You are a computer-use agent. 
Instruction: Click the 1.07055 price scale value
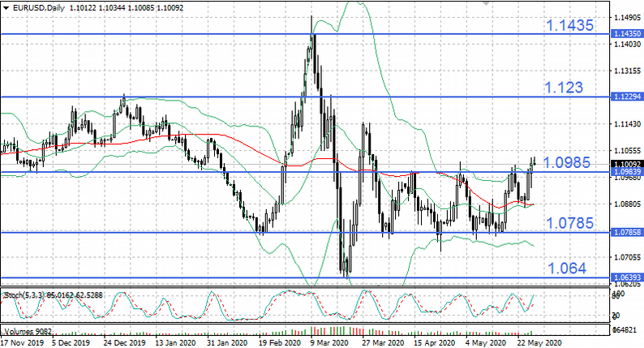(627, 257)
